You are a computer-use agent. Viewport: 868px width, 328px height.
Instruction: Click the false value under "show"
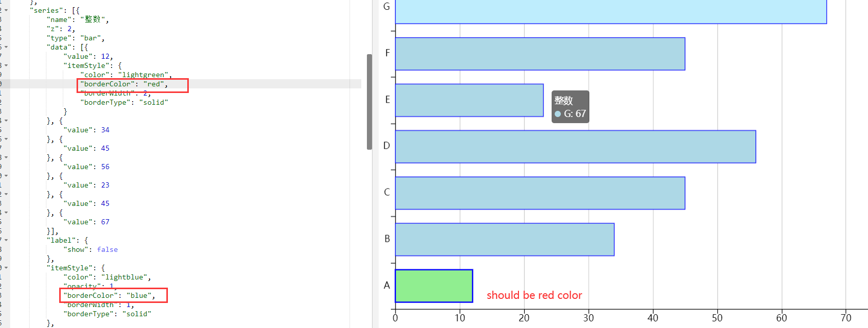(x=107, y=249)
